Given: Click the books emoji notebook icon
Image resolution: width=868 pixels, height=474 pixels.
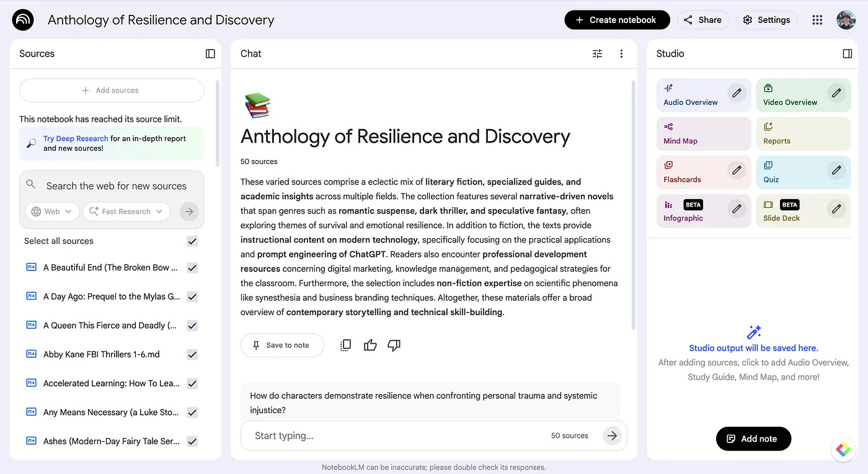Looking at the screenshot, I should tap(257, 105).
